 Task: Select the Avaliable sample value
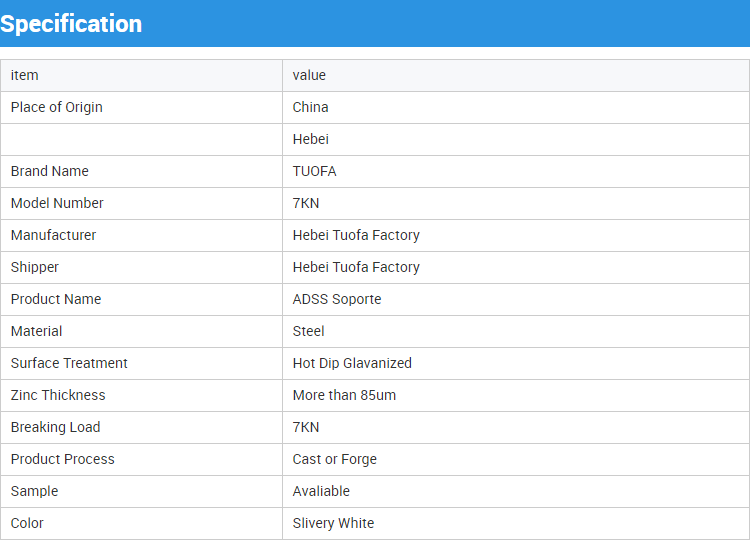321,491
